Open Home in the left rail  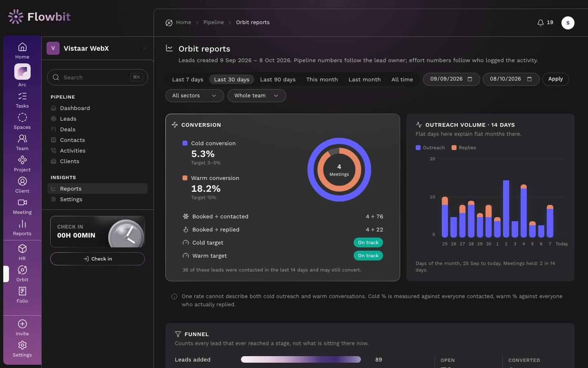coord(22,51)
